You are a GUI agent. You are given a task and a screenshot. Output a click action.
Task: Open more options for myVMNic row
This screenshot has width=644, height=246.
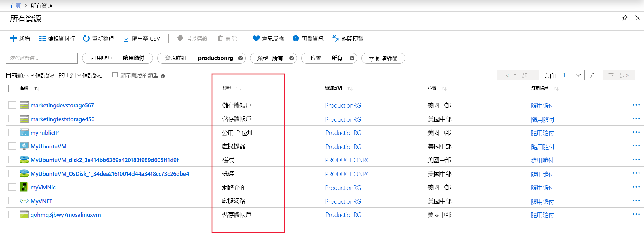click(x=636, y=187)
